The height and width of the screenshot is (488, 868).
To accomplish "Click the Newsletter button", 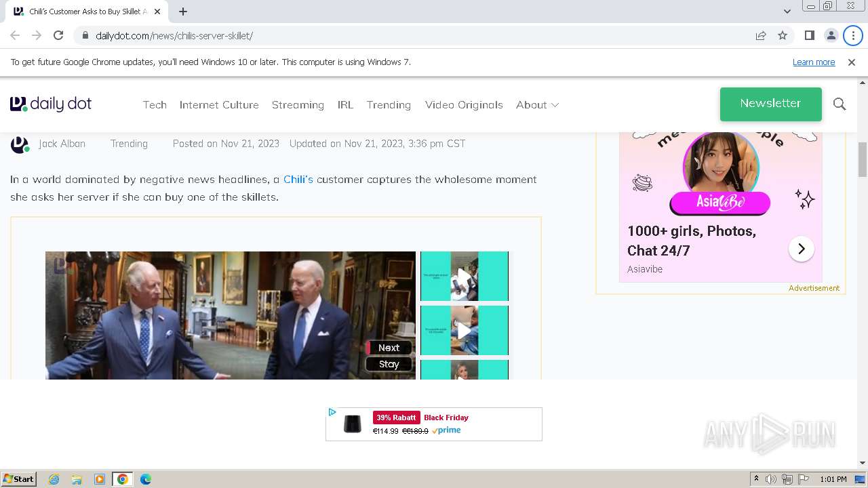I will [x=771, y=104].
